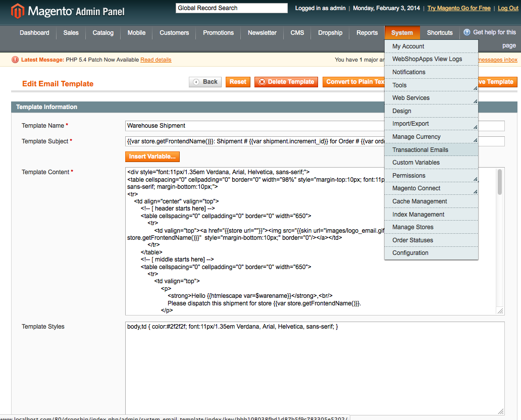Choose Cache Management menu entry
Viewport: 521px width, 420px height.
click(x=420, y=201)
